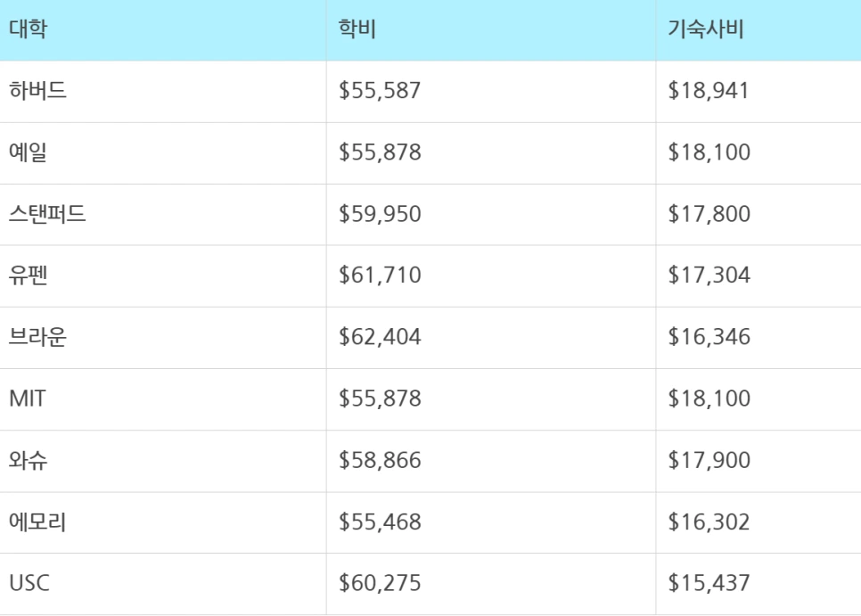The image size is (861, 616).
Task: Select the MIT name cell
Action: point(27,398)
